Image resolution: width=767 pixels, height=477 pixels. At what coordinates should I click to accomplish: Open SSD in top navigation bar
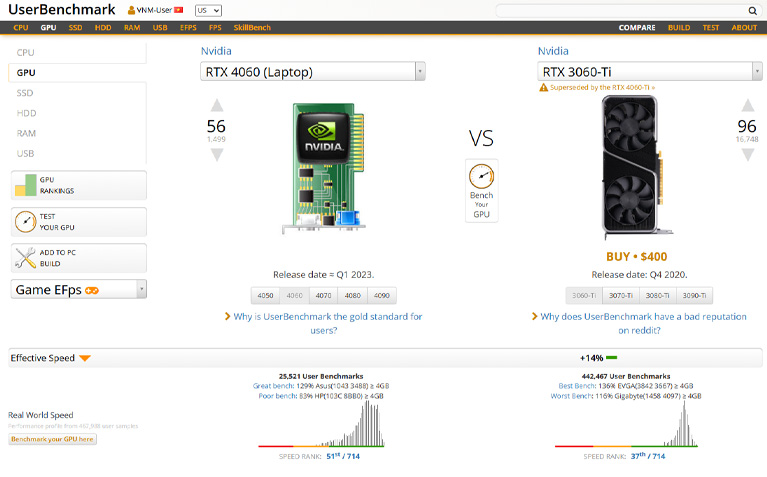tap(75, 28)
